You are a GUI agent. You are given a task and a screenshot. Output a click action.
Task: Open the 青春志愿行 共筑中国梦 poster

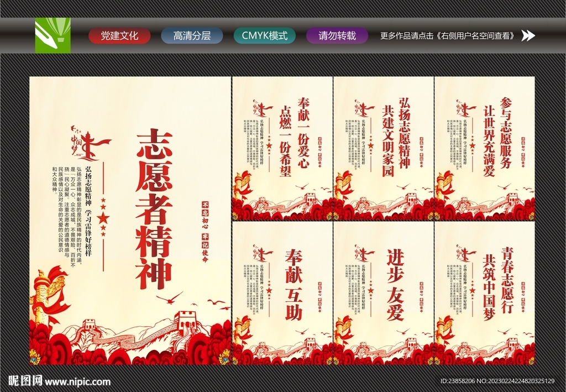pos(484,293)
